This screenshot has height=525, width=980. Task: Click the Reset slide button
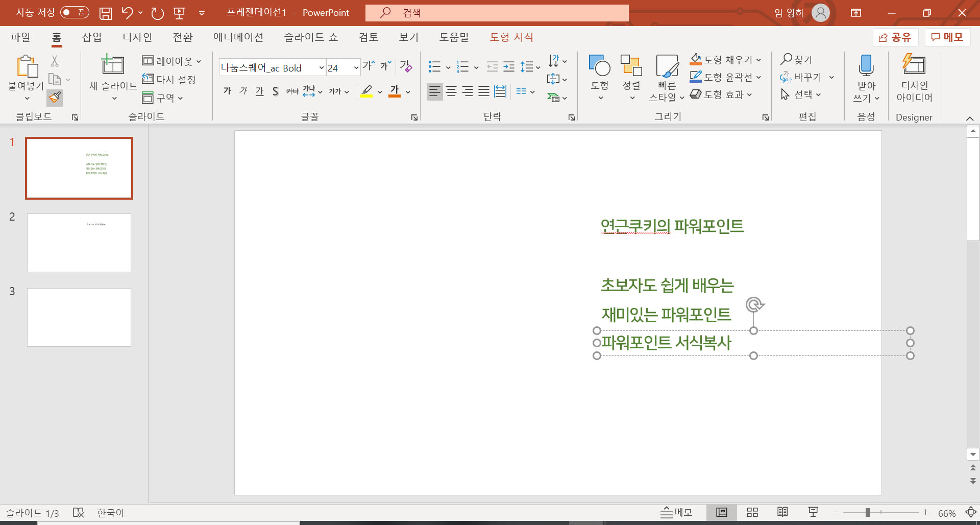pos(169,79)
